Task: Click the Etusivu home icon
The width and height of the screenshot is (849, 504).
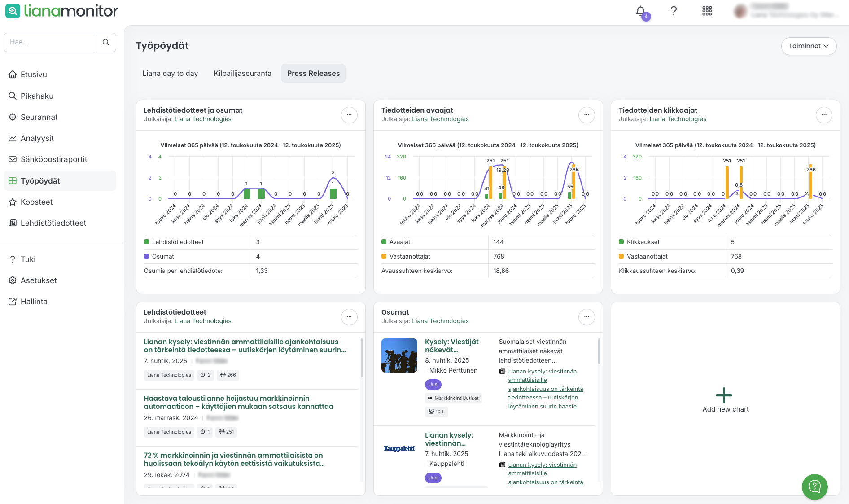Action: pos(13,75)
